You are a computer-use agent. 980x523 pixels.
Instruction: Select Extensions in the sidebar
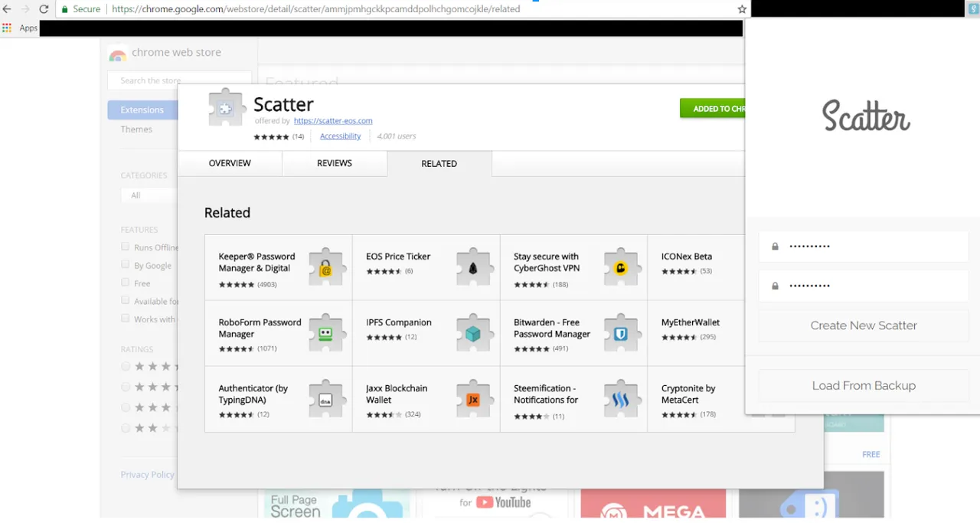tap(142, 110)
